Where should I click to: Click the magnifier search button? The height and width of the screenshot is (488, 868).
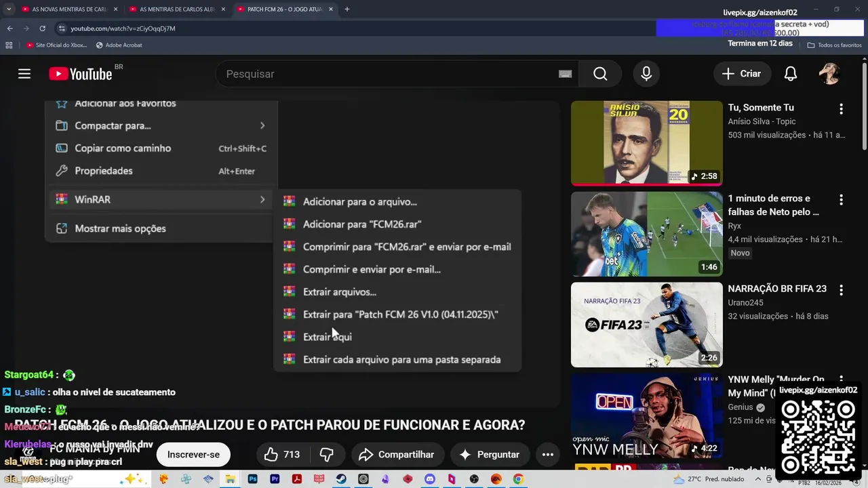coord(600,74)
